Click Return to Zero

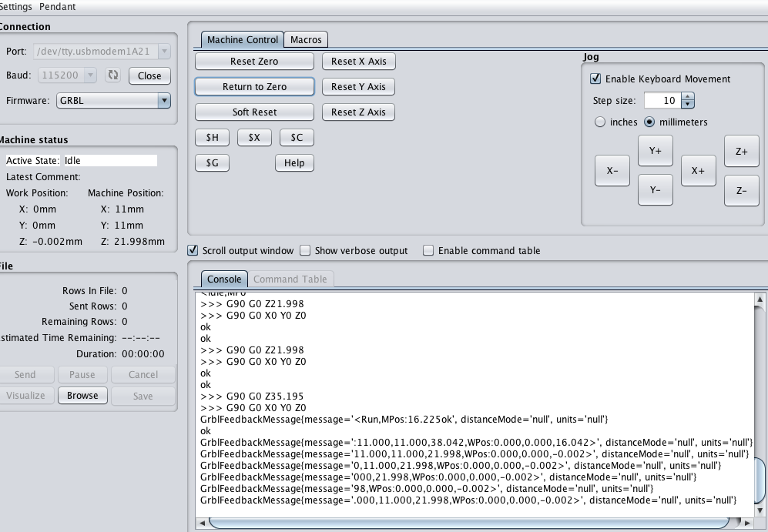click(254, 87)
